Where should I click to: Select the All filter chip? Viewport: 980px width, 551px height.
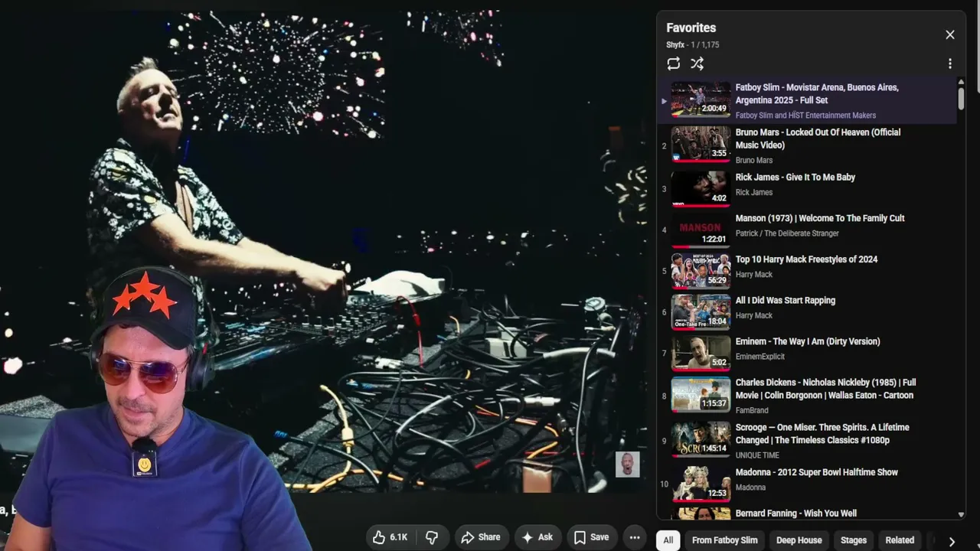click(x=668, y=540)
